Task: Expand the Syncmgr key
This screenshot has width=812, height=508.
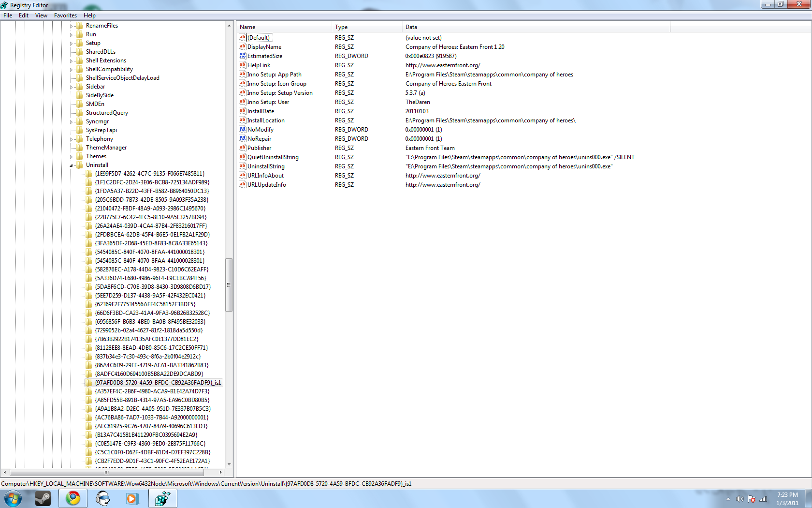Action: (71, 122)
